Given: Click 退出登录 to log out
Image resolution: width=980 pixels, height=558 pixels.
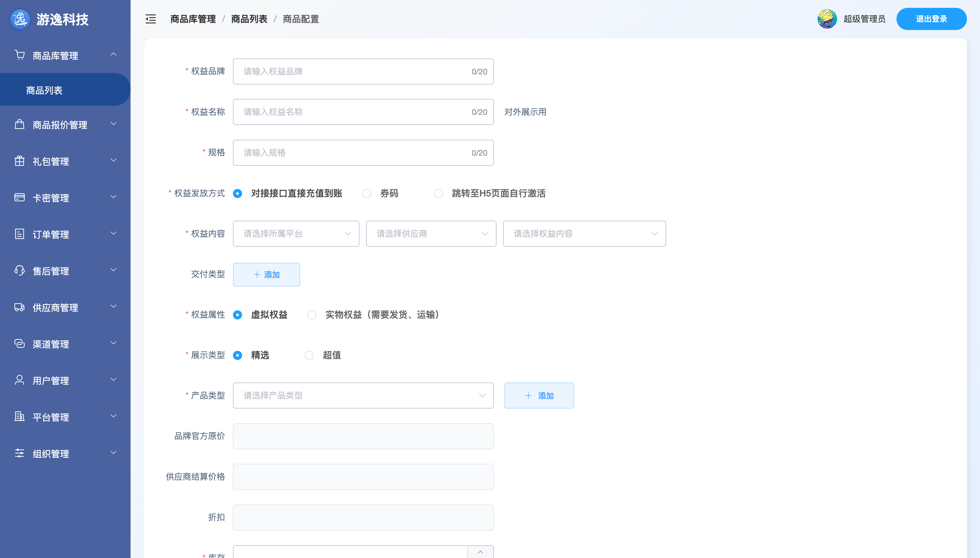Looking at the screenshot, I should [931, 18].
